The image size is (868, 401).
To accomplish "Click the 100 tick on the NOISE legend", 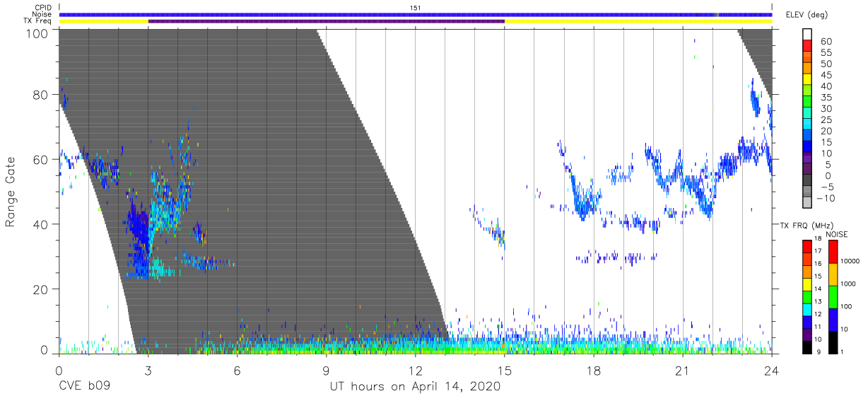I will click(847, 306).
